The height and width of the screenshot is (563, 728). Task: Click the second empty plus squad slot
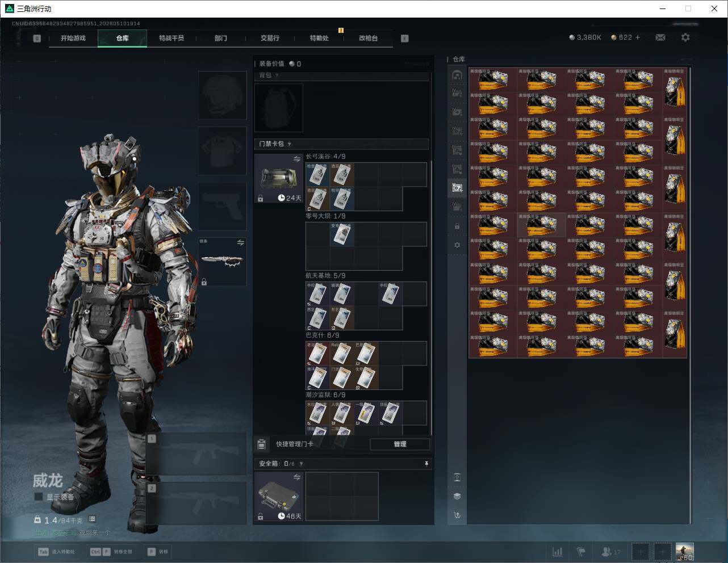(662, 552)
